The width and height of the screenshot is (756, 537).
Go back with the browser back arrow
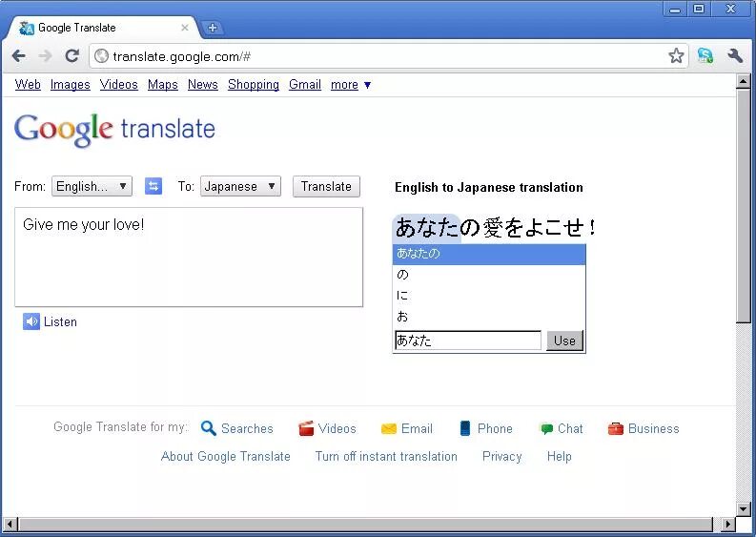pyautogui.click(x=19, y=56)
